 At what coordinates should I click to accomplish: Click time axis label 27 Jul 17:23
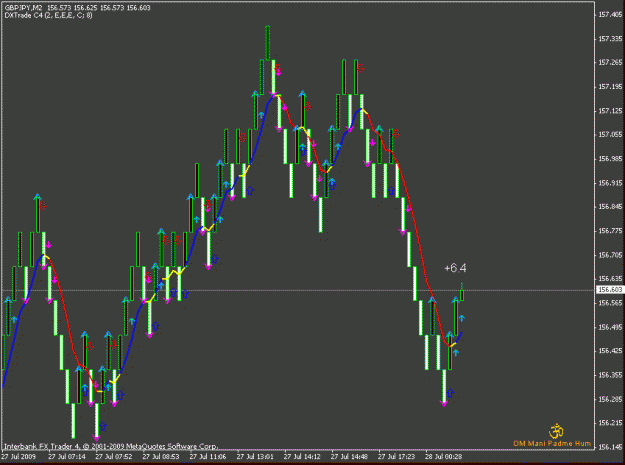[396, 457]
